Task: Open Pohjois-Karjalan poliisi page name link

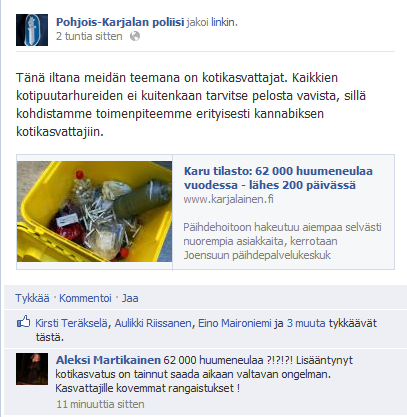Action: pos(120,22)
